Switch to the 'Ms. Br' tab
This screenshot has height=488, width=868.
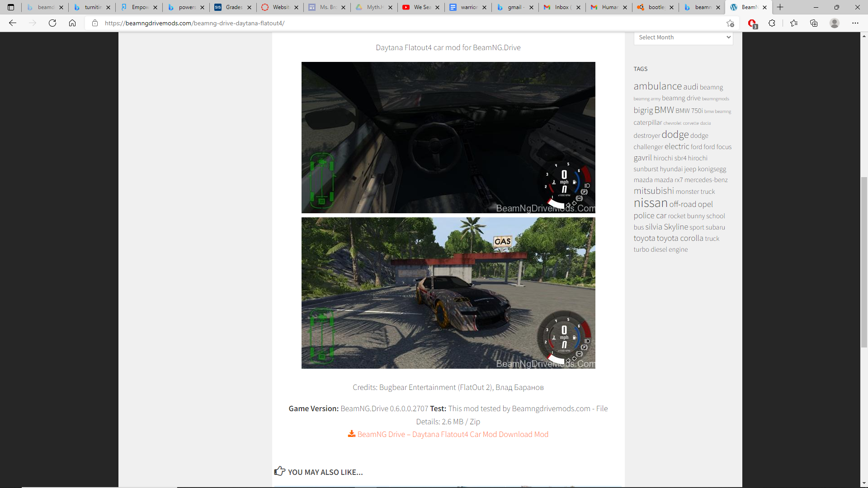(x=327, y=7)
